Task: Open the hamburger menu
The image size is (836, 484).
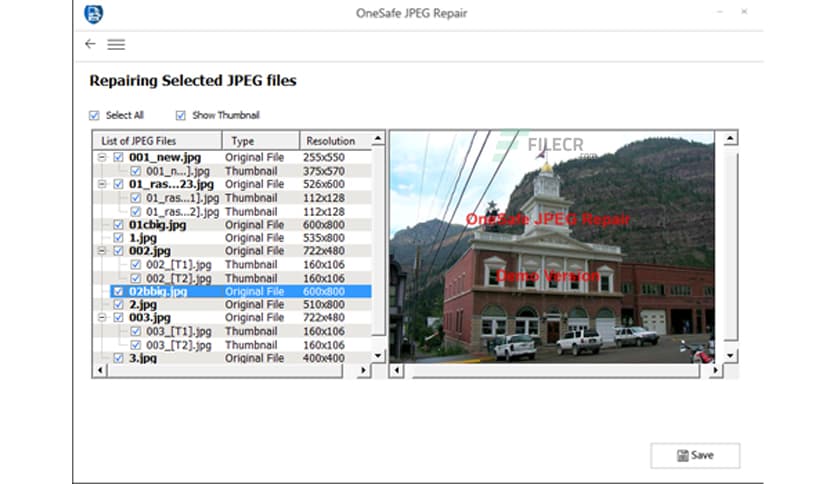Action: tap(116, 44)
